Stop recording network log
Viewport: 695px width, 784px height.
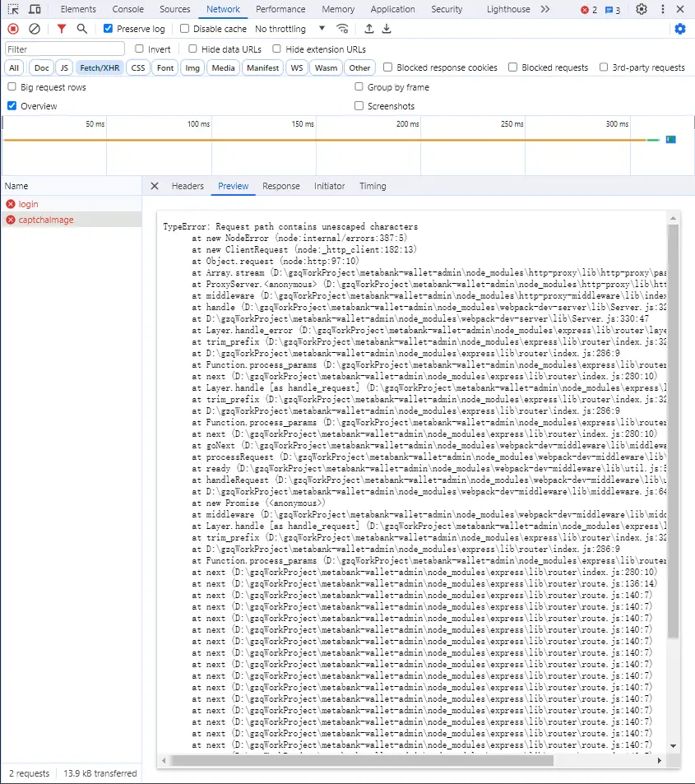click(13, 29)
